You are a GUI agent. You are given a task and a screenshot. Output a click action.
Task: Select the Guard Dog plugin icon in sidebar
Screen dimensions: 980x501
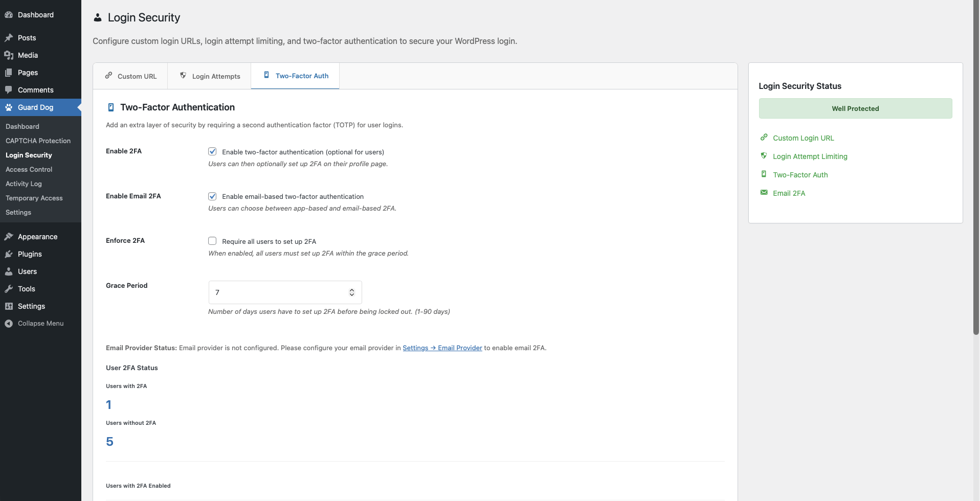9,107
